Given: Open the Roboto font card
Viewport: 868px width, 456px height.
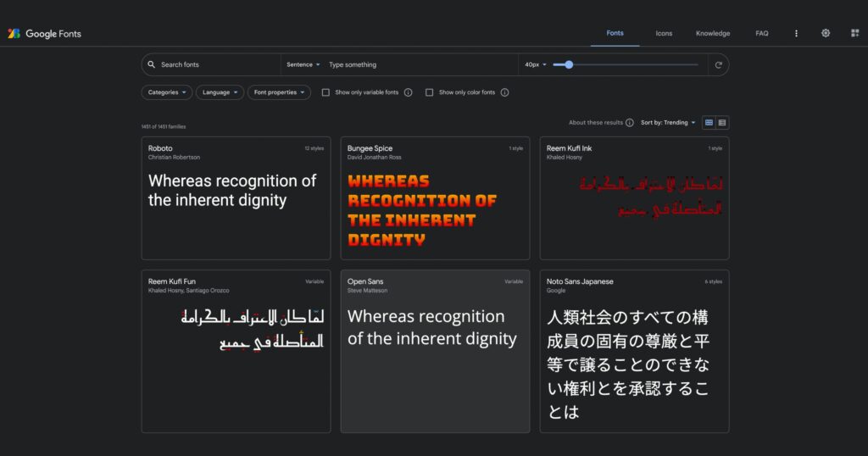Looking at the screenshot, I should coord(236,198).
